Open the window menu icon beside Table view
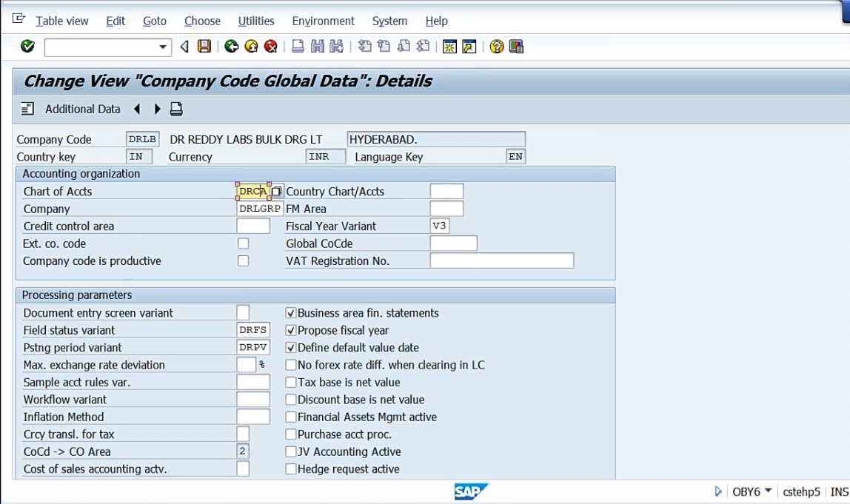The width and height of the screenshot is (850, 504). [19, 19]
